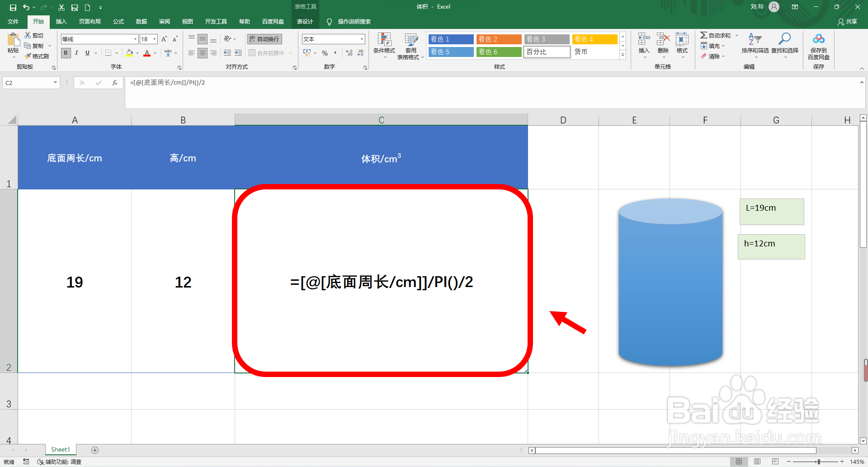Add a new sheet with plus button
This screenshot has width=868, height=467.
point(95,450)
